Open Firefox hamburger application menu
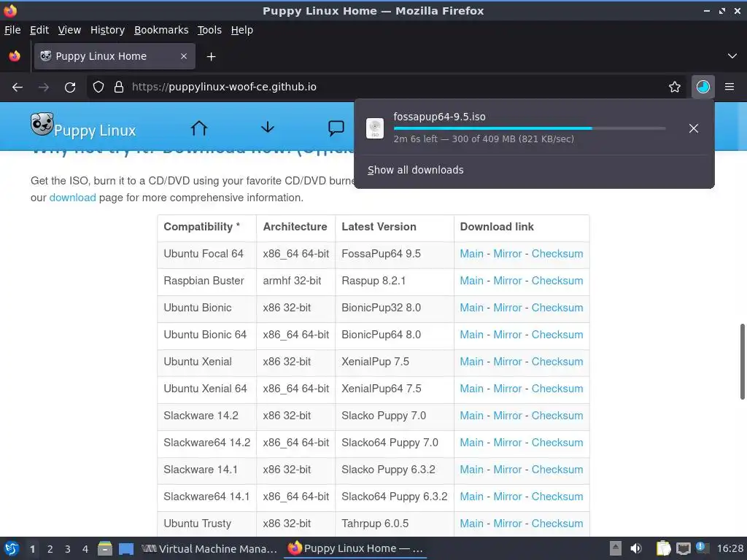 click(729, 87)
